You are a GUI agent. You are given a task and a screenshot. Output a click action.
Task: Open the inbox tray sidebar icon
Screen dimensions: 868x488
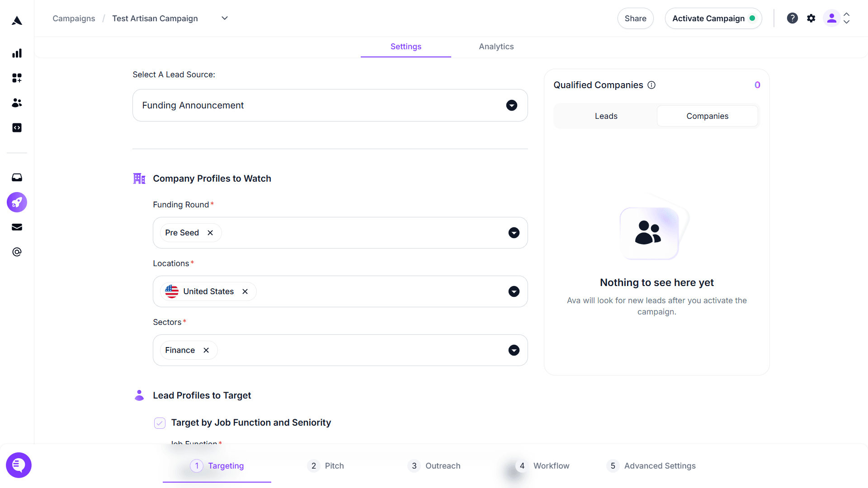point(17,178)
